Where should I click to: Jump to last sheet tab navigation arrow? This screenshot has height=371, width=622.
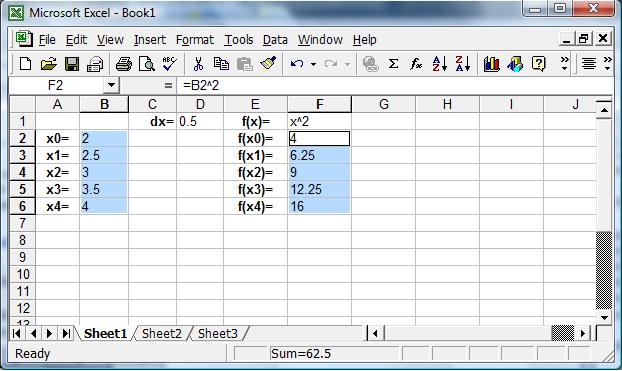tap(66, 333)
